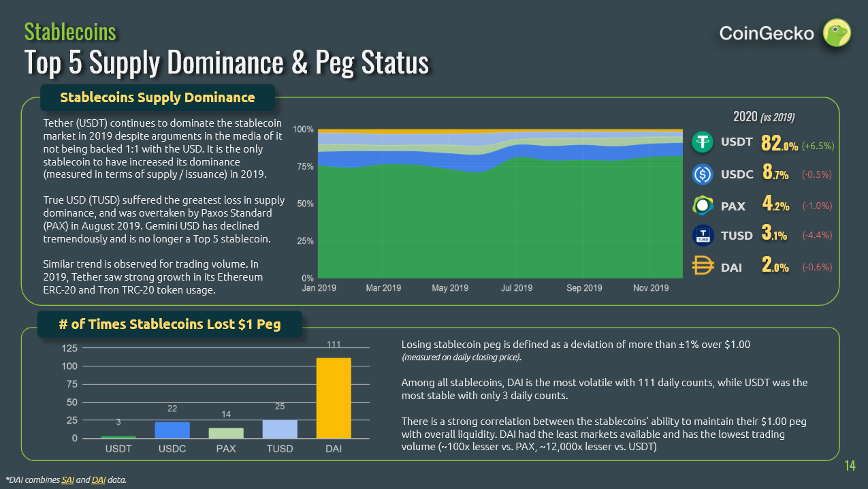Click the USDT label under bar chart
The height and width of the screenshot is (489, 868).
(x=118, y=449)
